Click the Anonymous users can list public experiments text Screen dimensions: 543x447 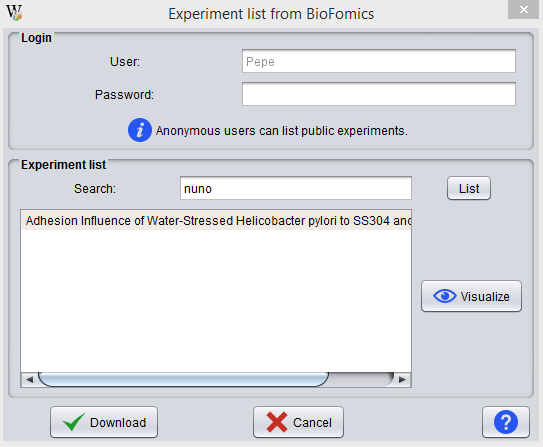[282, 131]
